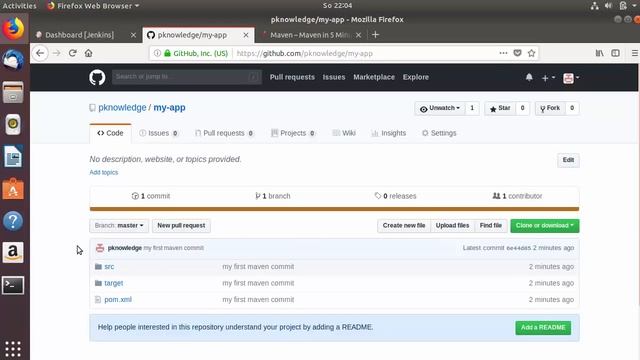Open the pom.xml file

118,299
